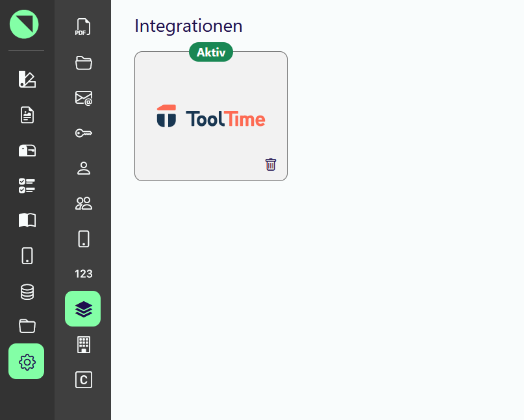Click the green Aktiv status badge

[x=211, y=52]
